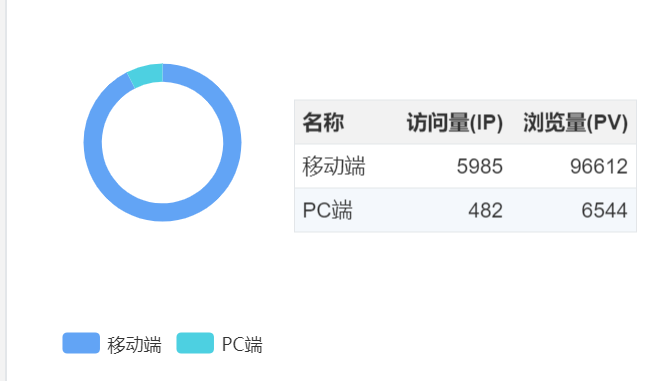This screenshot has width=663, height=381.
Task: Toggle the PC端 legend color swatch
Action: 195,343
